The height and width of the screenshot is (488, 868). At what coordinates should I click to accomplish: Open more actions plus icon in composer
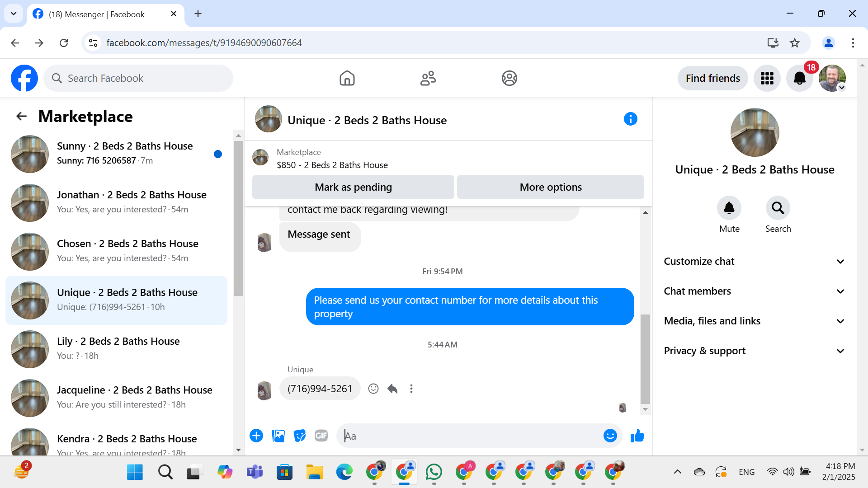[x=256, y=436]
